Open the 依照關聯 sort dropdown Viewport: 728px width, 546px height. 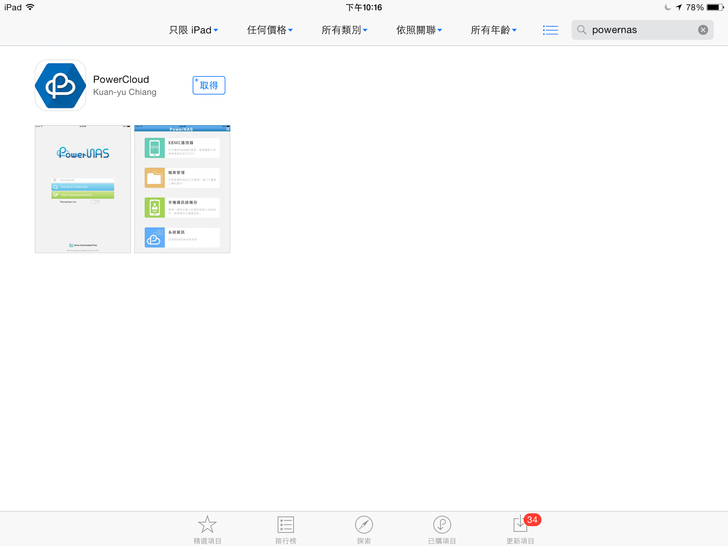coord(419,30)
